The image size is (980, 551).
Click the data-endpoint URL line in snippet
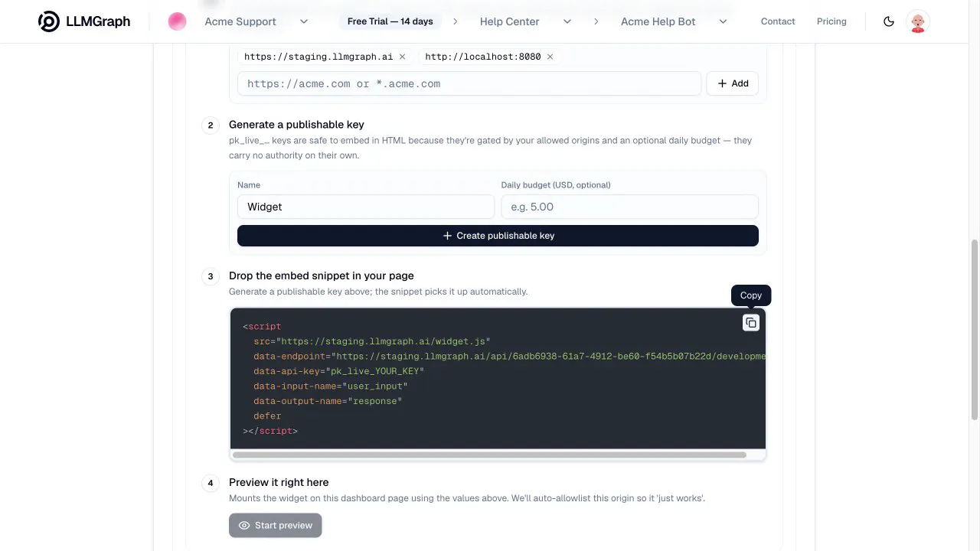pyautogui.click(x=509, y=356)
